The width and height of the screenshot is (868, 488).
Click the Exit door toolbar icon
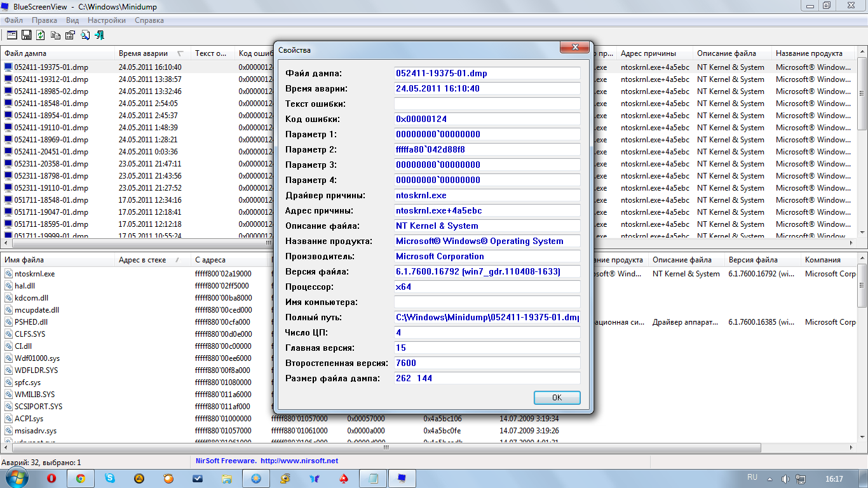click(x=99, y=35)
